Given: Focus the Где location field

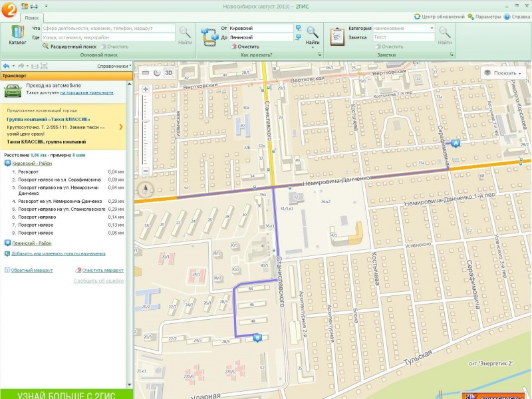Looking at the screenshot, I should 108,37.
